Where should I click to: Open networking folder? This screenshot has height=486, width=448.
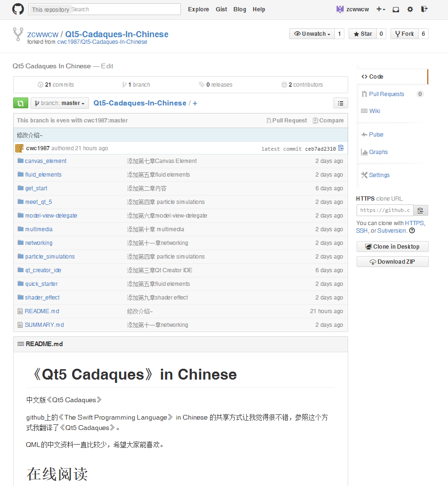point(39,243)
